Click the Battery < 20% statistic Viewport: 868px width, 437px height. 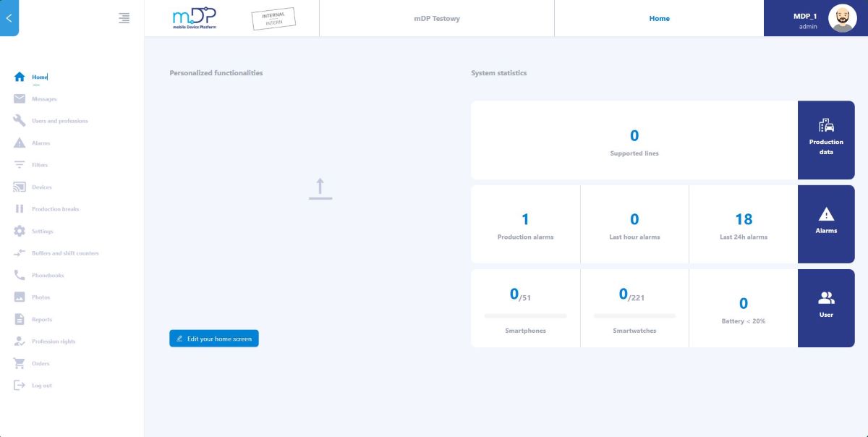coord(744,308)
